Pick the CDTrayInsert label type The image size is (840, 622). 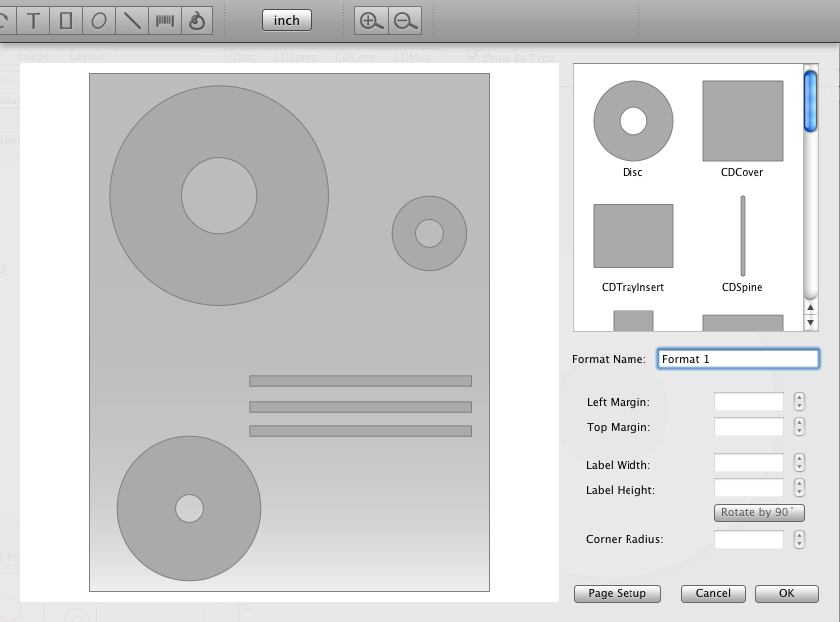coord(632,236)
